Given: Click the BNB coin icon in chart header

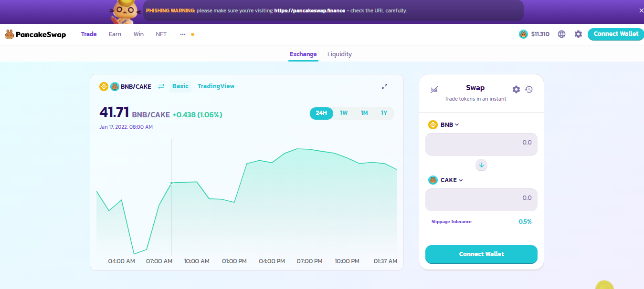Looking at the screenshot, I should (x=104, y=86).
